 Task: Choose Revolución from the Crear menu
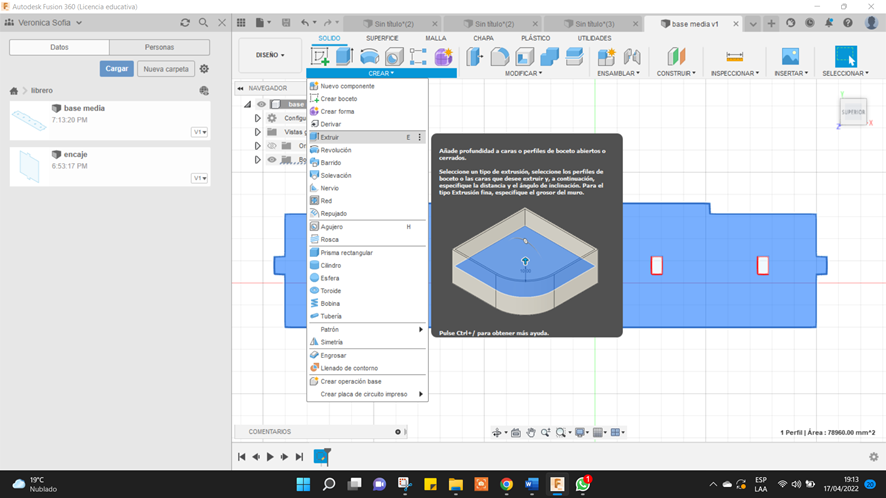(335, 150)
